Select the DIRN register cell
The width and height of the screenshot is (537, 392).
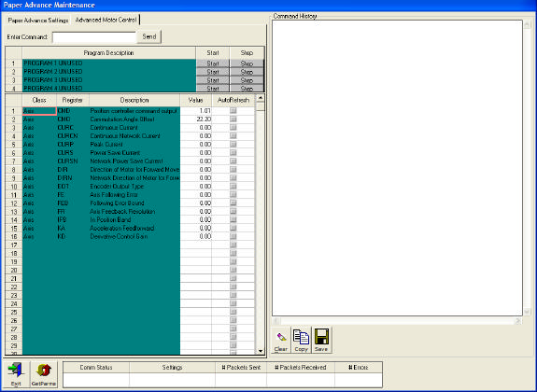click(73, 177)
